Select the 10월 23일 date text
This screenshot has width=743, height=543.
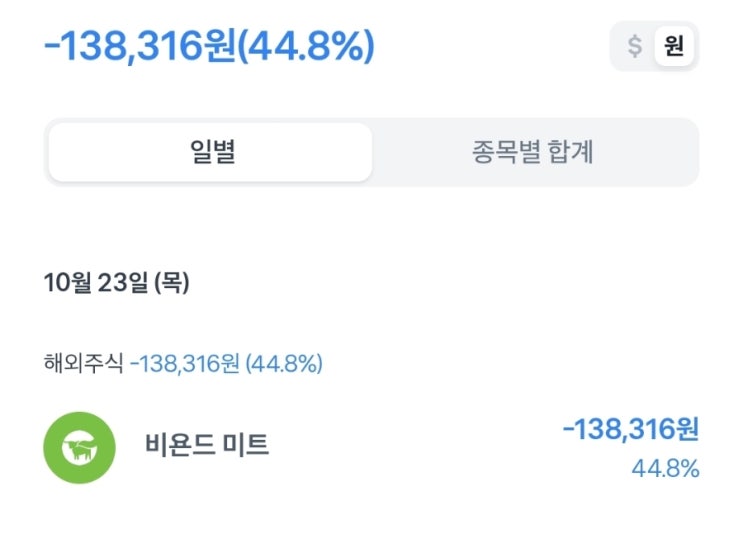click(96, 283)
